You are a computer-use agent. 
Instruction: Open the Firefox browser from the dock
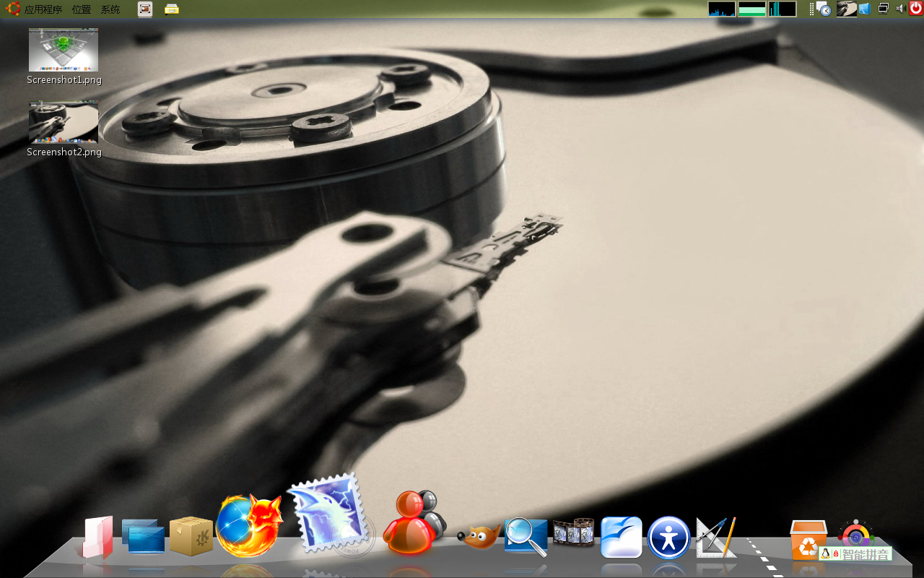248,526
